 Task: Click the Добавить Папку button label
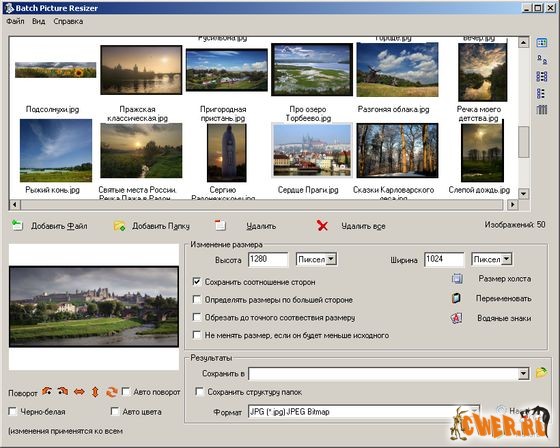coord(161,226)
